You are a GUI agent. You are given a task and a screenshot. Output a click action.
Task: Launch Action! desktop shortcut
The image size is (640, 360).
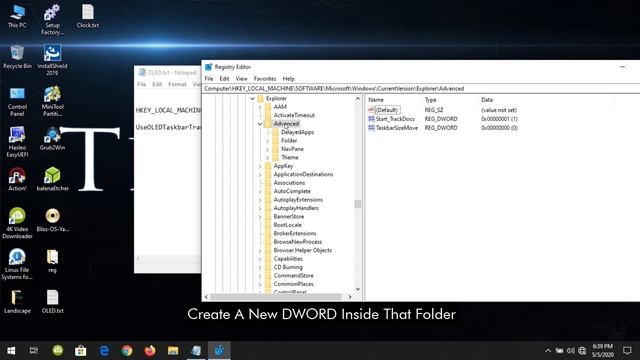(x=17, y=180)
